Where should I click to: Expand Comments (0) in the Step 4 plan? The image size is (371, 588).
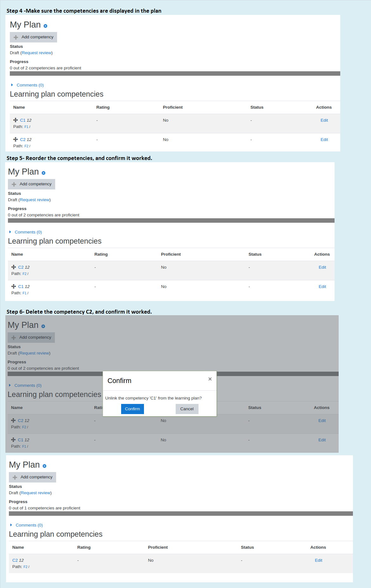[x=30, y=85]
